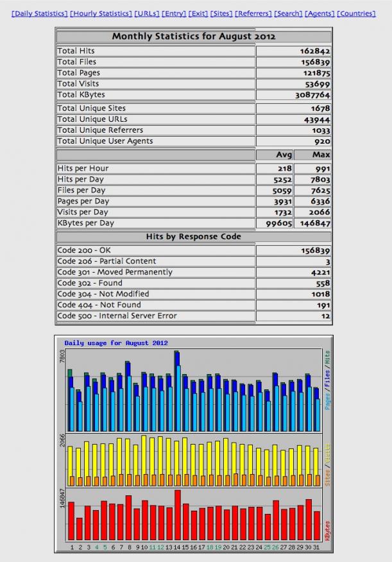Open the Daily Statistics link

39,13
